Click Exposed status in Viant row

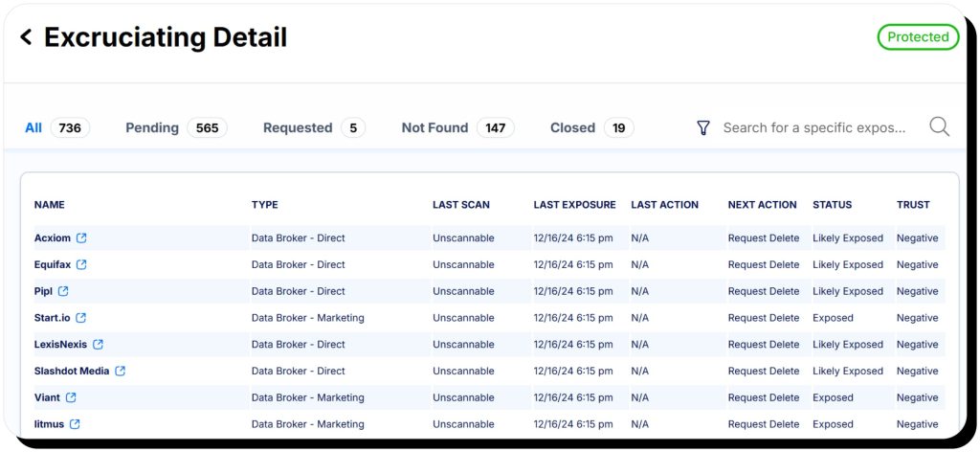(x=834, y=397)
